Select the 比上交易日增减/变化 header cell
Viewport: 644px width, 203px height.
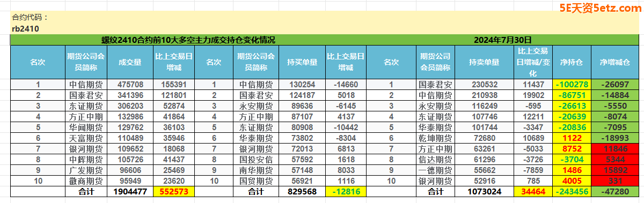pyautogui.click(x=533, y=62)
